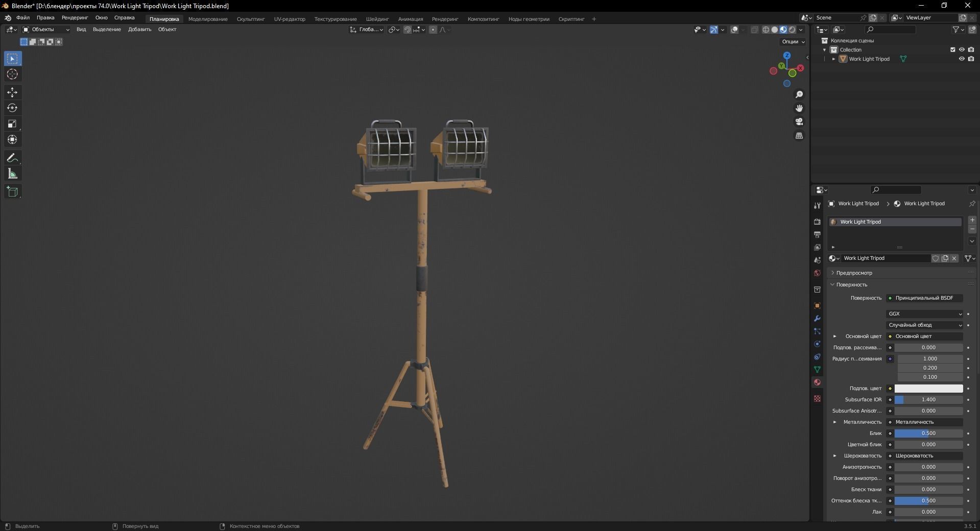Disable Work Light Tripod render camera icon
This screenshot has width=980, height=531.
[x=971, y=59]
